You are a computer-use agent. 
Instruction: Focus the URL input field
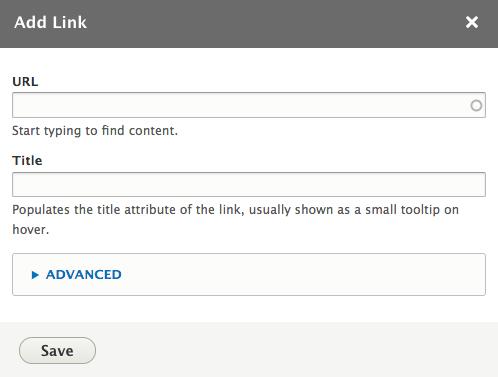[x=249, y=105]
